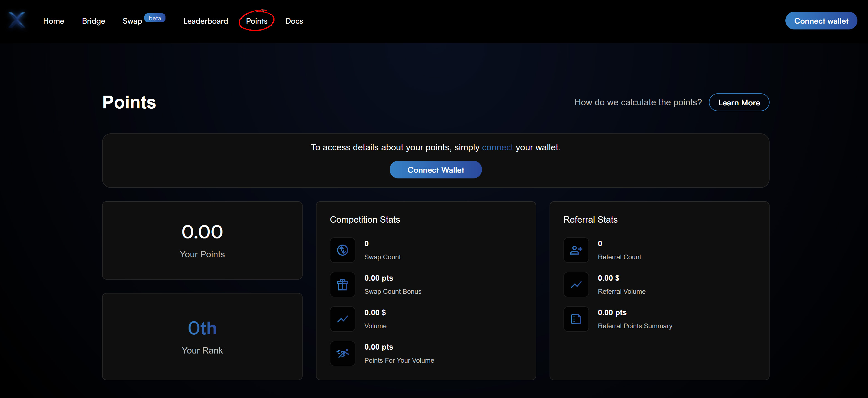The width and height of the screenshot is (868, 398).
Task: Open the Swap page
Action: tap(132, 21)
